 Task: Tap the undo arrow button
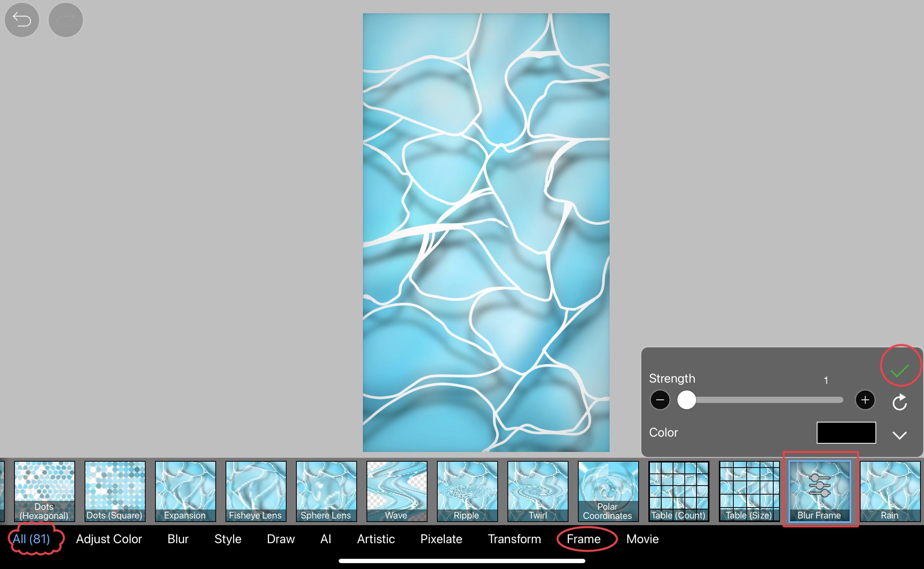[x=22, y=20]
